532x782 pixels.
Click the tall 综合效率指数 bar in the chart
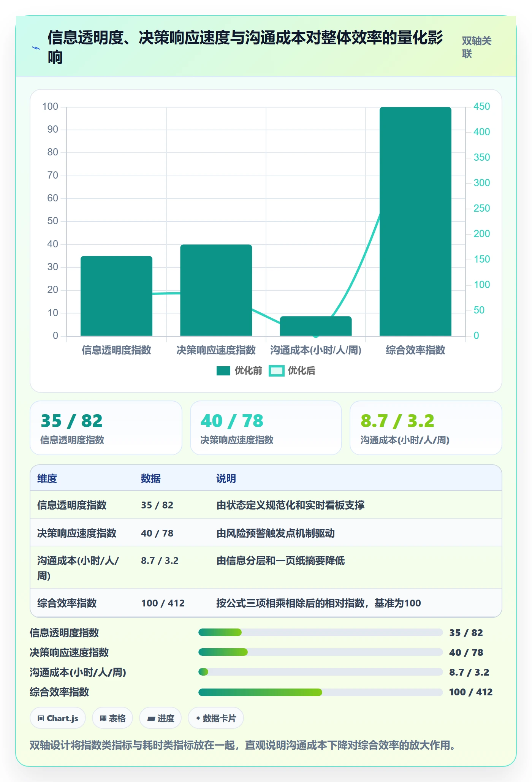point(415,222)
